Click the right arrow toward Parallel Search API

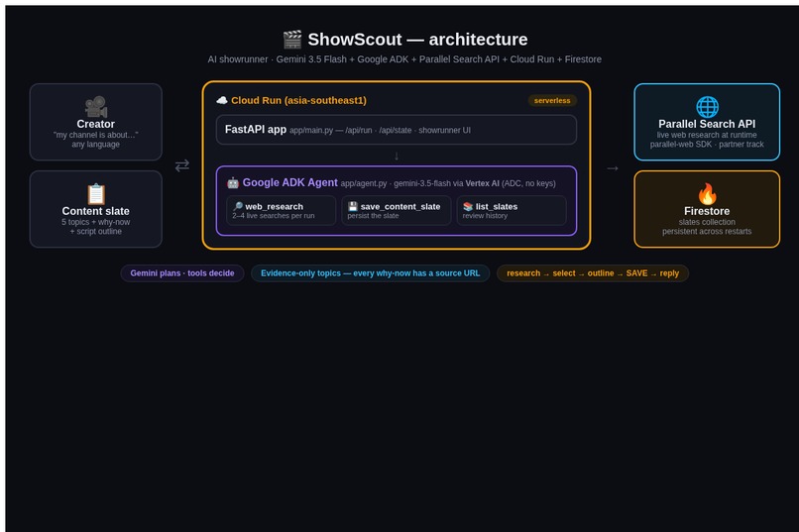click(613, 168)
